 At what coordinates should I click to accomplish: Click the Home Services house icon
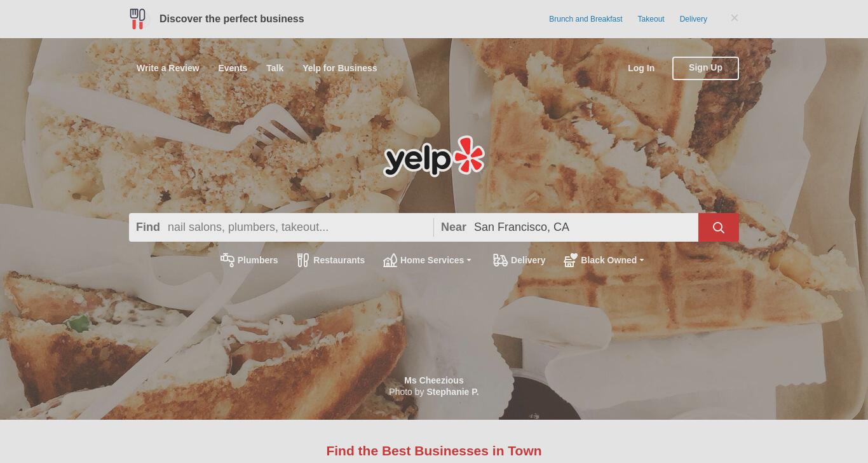390,260
